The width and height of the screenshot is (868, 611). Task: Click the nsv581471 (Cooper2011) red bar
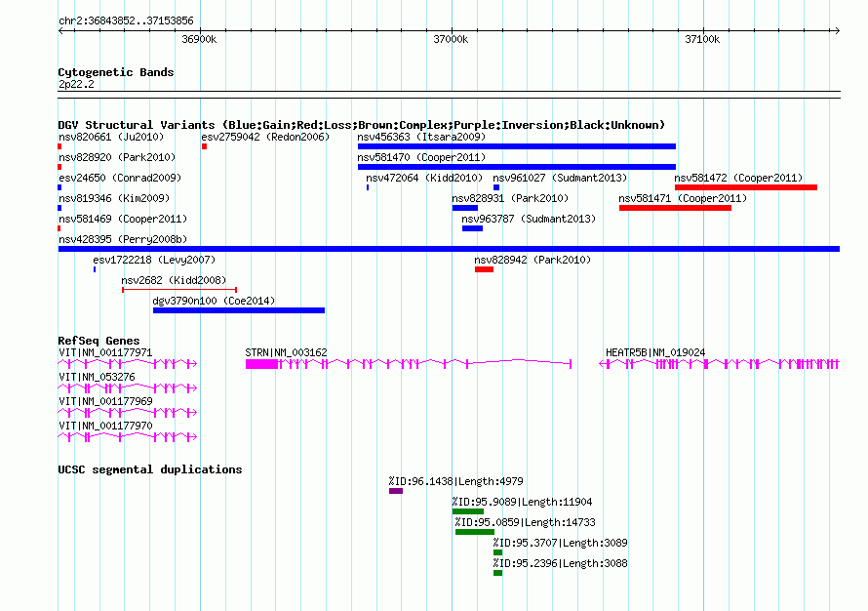(675, 208)
